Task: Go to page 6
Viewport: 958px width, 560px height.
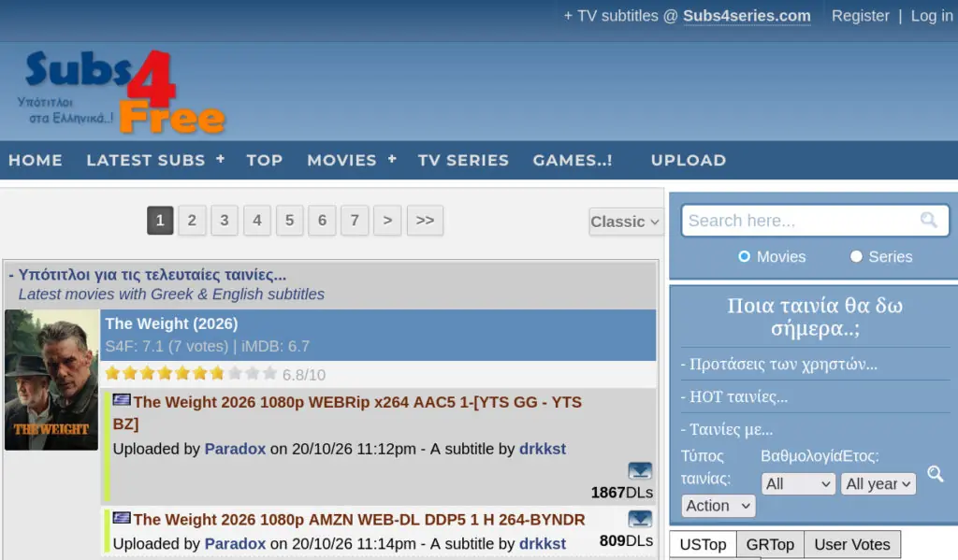Action: [x=322, y=221]
